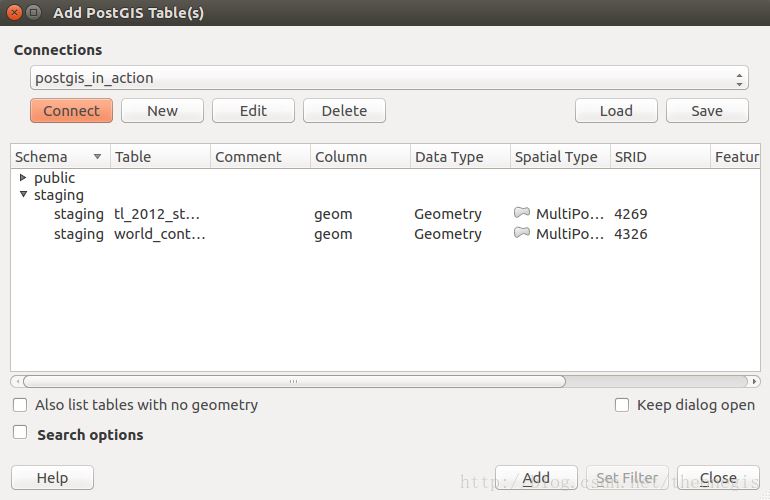Screen dimensions: 770x500
Task: Edit the selected connection
Action: click(253, 111)
